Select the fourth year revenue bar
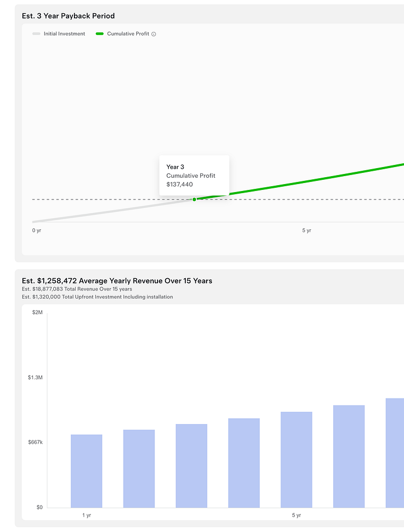Viewport: 404px width, 532px height. click(244, 463)
